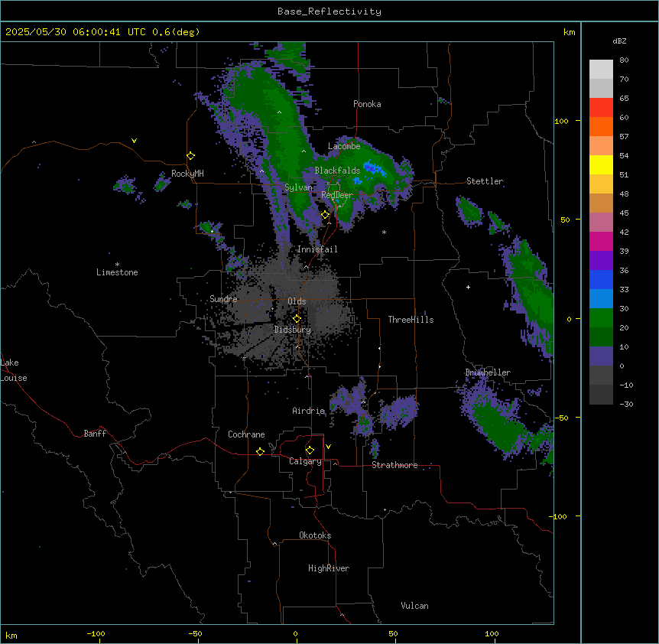Click the Olds city label
The width and height of the screenshot is (659, 644).
(x=297, y=301)
